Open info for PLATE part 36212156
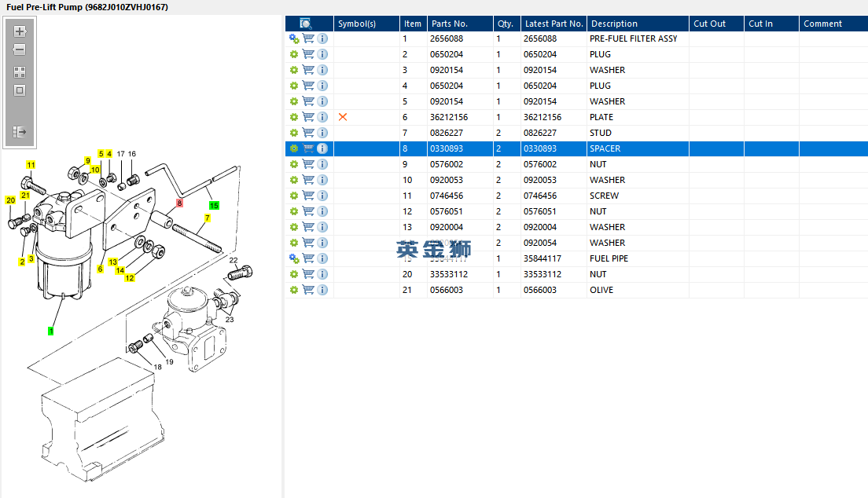 point(322,117)
